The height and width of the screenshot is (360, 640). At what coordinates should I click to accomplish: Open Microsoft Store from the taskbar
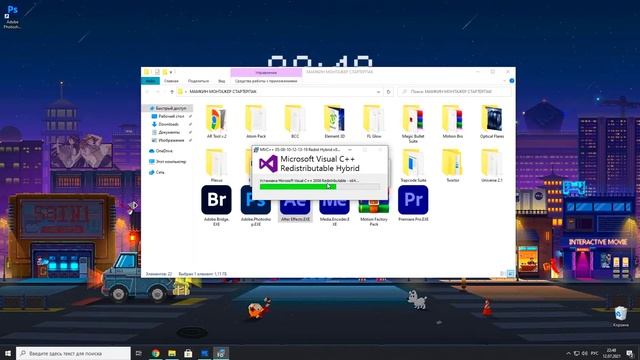click(188, 353)
